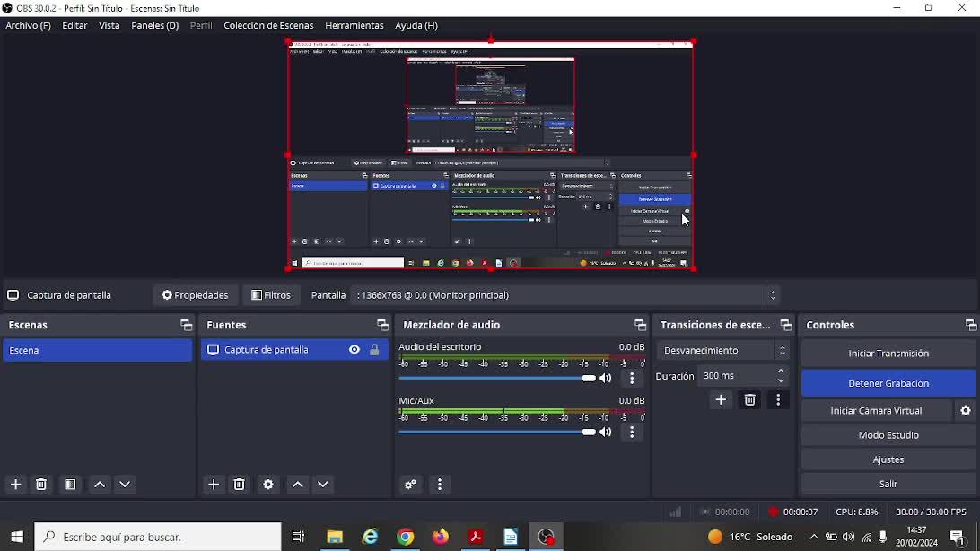Increase Duración value with up arrow
The height and width of the screenshot is (551, 980).
781,372
